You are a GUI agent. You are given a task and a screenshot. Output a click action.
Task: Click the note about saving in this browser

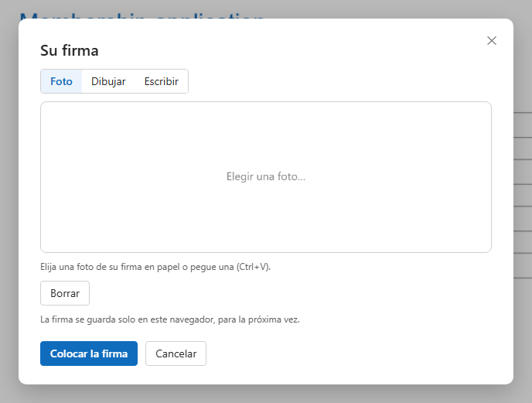pyautogui.click(x=170, y=319)
